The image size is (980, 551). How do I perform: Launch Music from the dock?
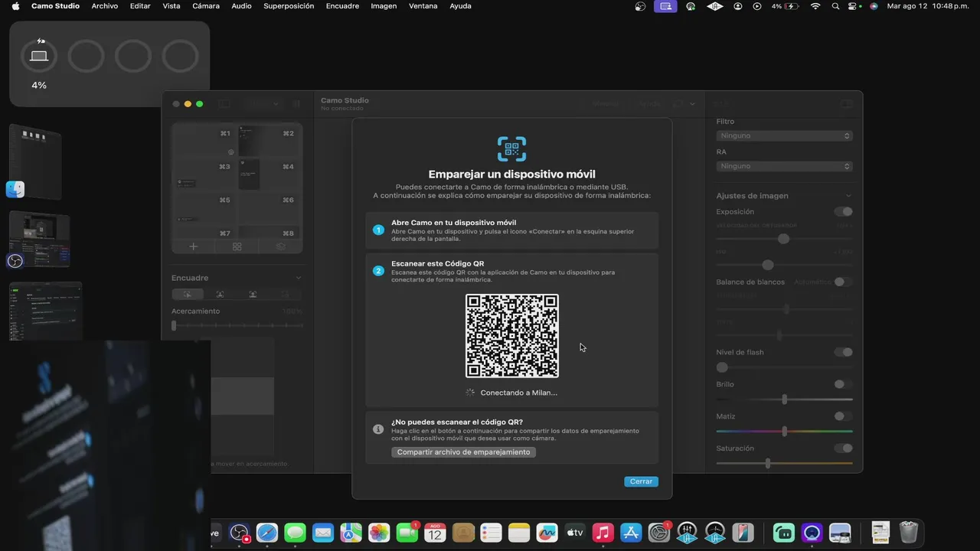[603, 532]
